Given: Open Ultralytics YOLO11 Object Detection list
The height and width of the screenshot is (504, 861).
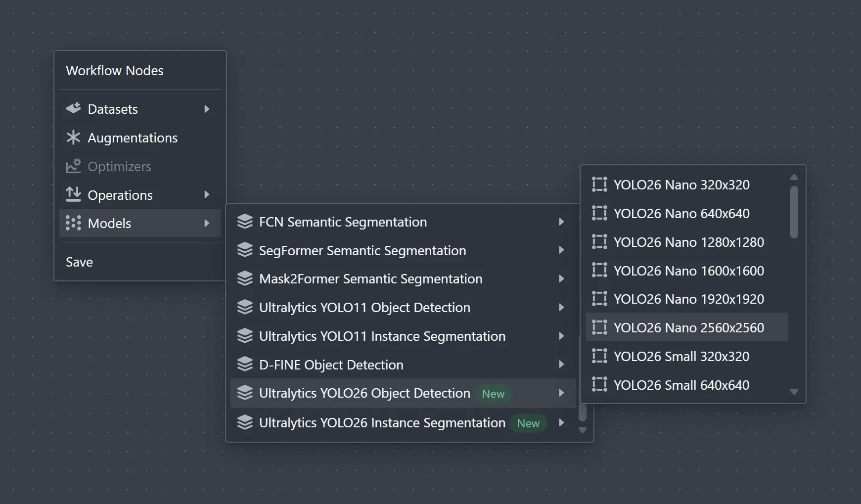Looking at the screenshot, I should (403, 307).
